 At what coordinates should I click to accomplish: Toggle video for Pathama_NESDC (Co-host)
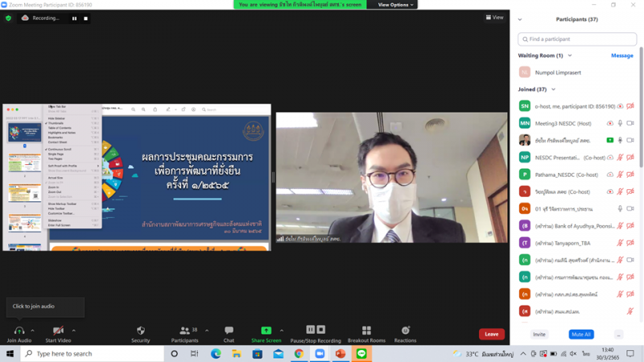coord(630,175)
